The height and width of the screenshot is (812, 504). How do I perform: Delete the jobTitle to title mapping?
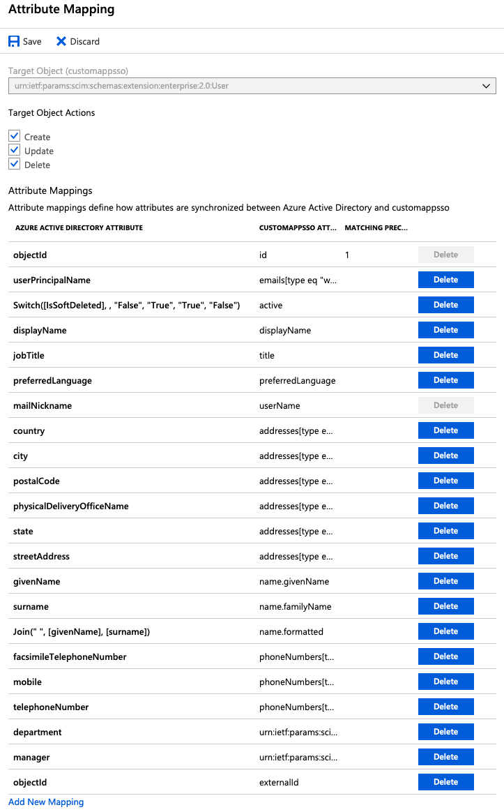click(x=445, y=355)
